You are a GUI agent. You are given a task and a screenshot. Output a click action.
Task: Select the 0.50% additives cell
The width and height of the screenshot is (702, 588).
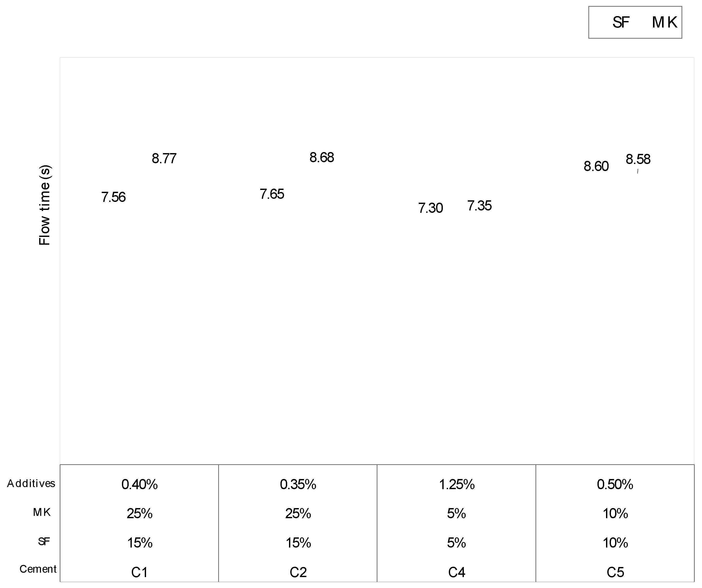[x=615, y=484]
